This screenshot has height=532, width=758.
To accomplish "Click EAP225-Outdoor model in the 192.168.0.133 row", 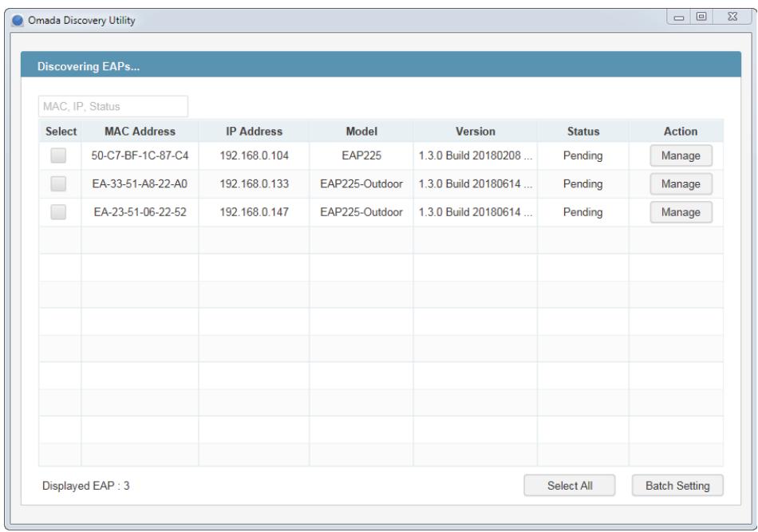I will (361, 183).
